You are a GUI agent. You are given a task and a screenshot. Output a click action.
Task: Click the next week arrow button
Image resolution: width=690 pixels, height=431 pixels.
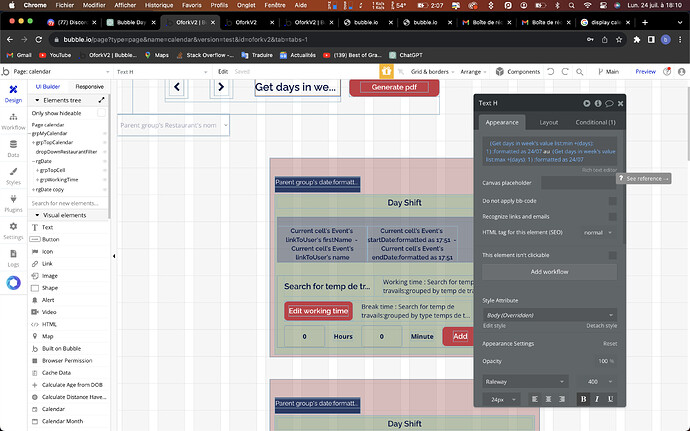221,87
